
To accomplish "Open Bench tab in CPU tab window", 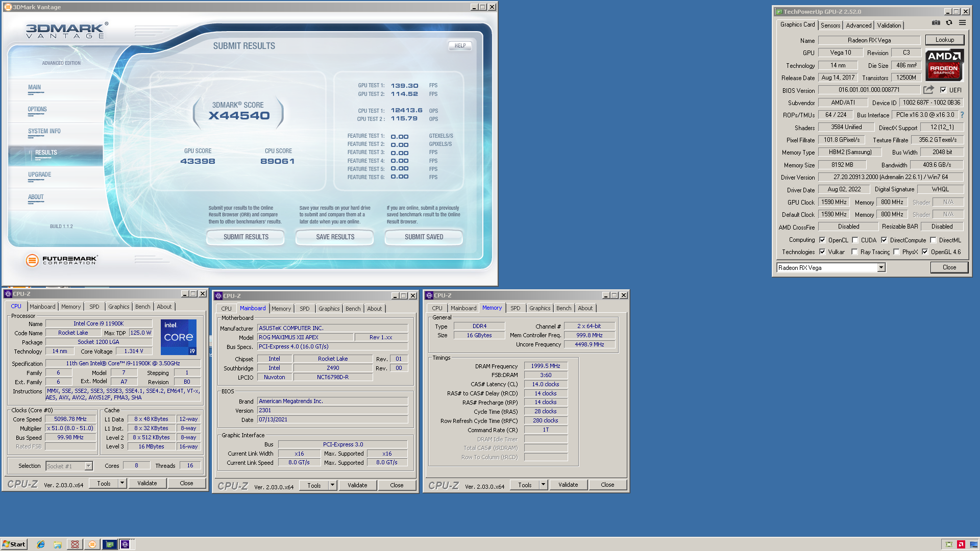I will click(143, 307).
